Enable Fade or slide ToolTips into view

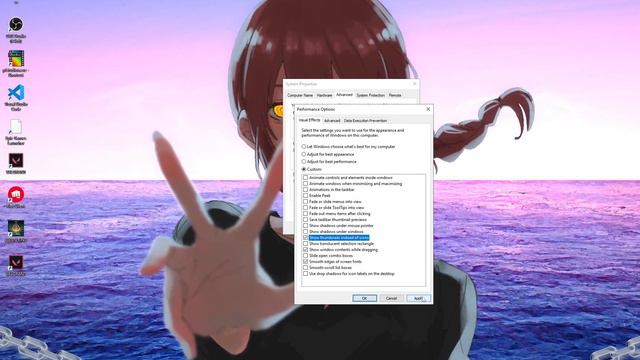[x=306, y=208]
